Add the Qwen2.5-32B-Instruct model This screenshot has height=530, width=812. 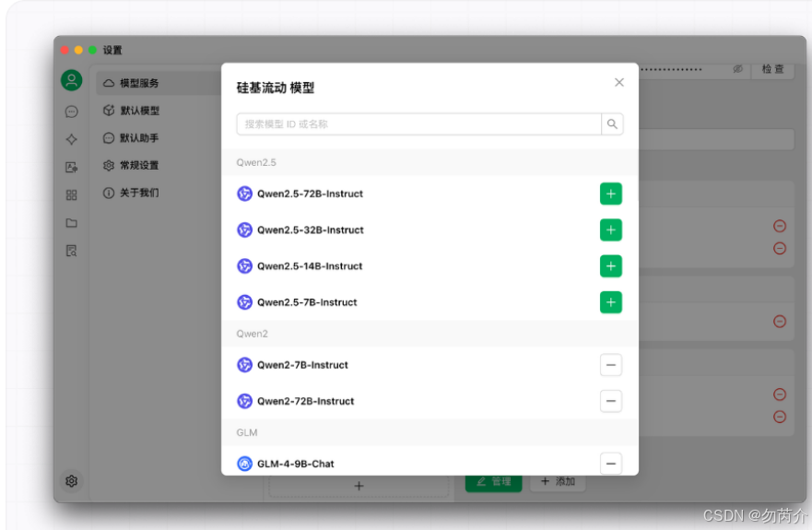[610, 230]
